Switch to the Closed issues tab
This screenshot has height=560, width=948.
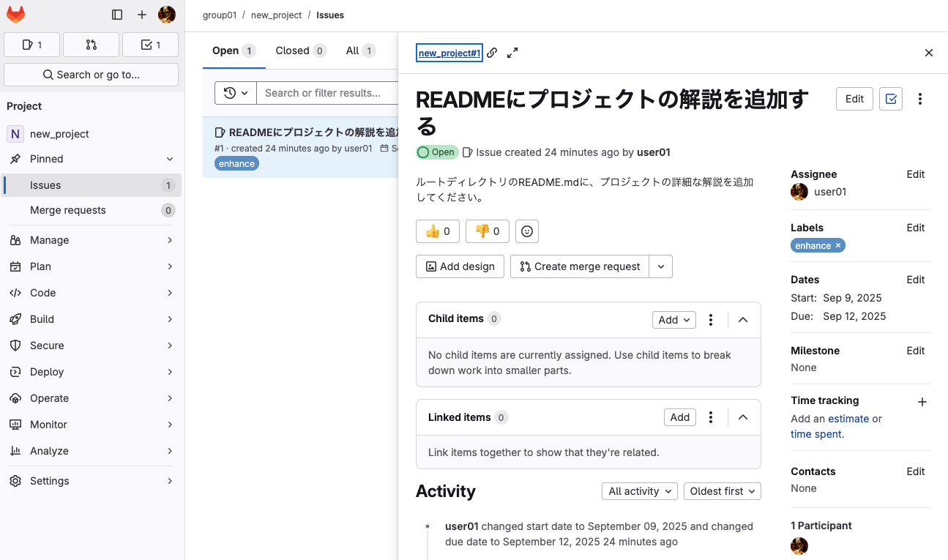(x=300, y=51)
